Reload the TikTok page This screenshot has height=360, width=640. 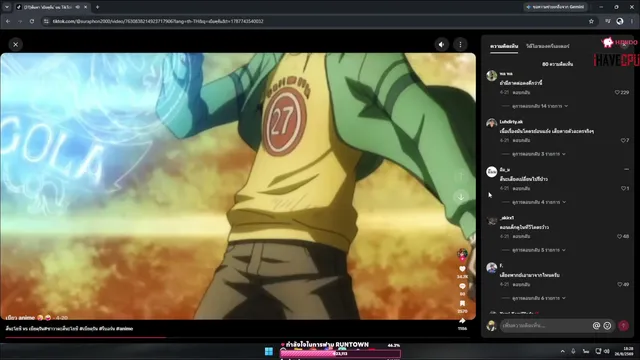coord(32,21)
